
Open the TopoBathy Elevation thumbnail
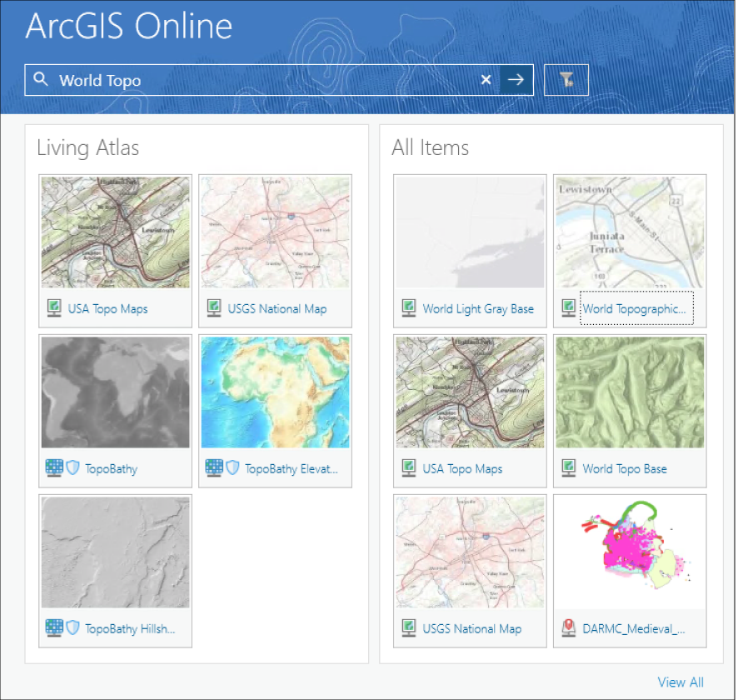point(275,392)
